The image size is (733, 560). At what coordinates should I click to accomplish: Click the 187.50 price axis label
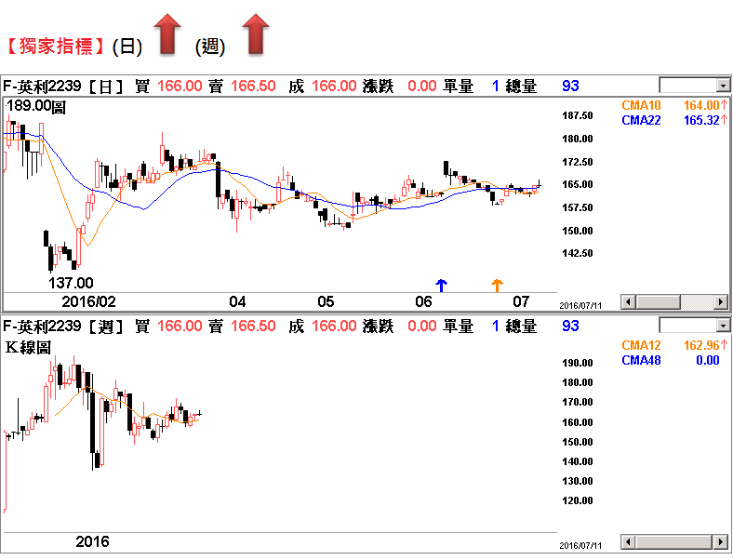click(x=578, y=115)
